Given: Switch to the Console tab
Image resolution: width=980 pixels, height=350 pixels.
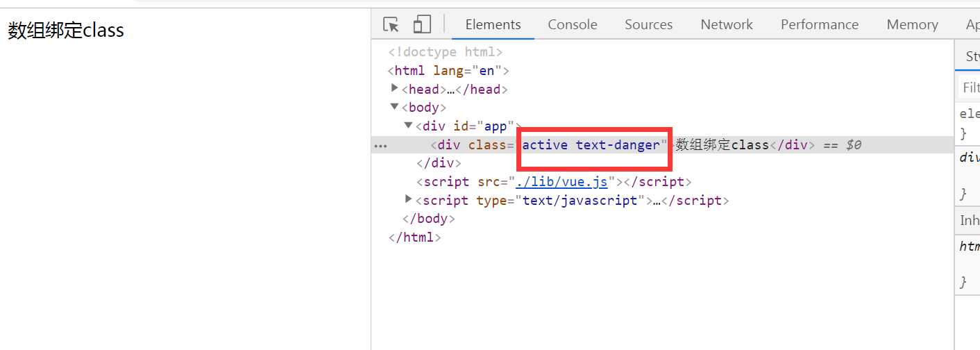Looking at the screenshot, I should [x=573, y=24].
